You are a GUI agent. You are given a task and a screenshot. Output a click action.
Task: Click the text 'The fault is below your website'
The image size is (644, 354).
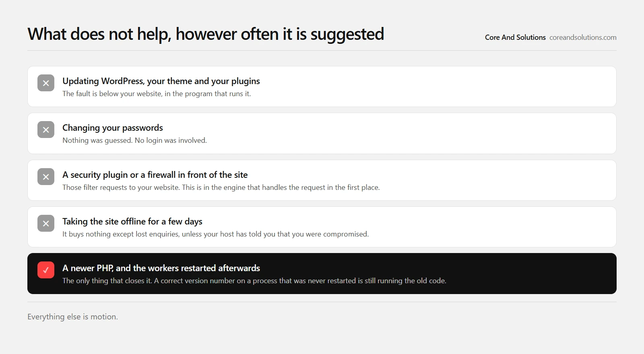click(112, 94)
